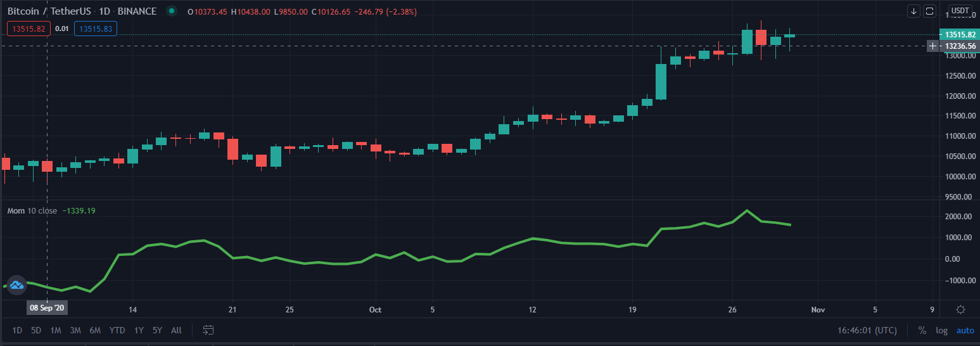Select the All time range

[x=176, y=330]
